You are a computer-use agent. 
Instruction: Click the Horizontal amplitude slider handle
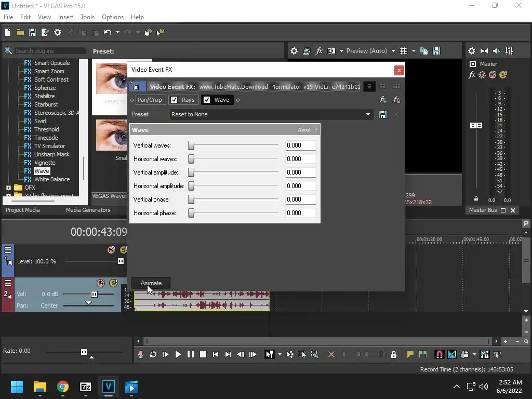(x=191, y=186)
